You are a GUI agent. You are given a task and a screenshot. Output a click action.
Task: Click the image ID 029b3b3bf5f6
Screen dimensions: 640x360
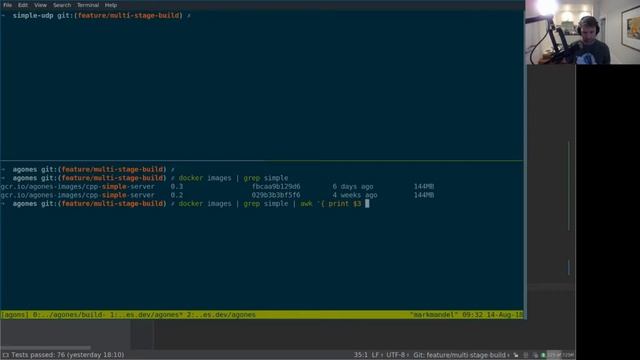276,195
